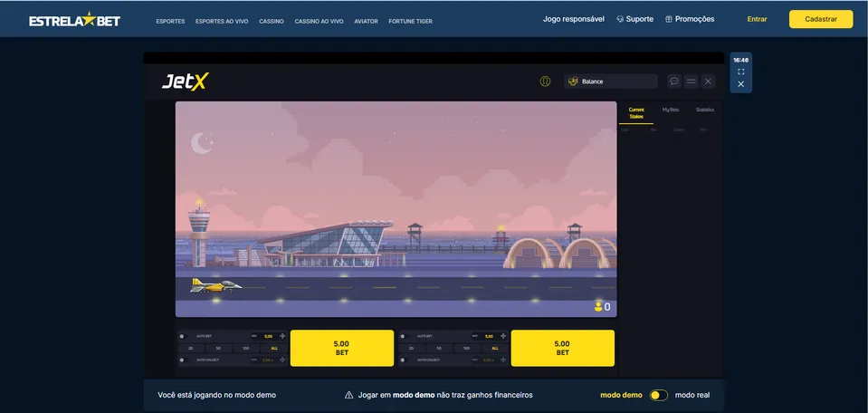Screen dimensions: 868x413
Task: Open the chat bubble icon
Action: click(674, 82)
